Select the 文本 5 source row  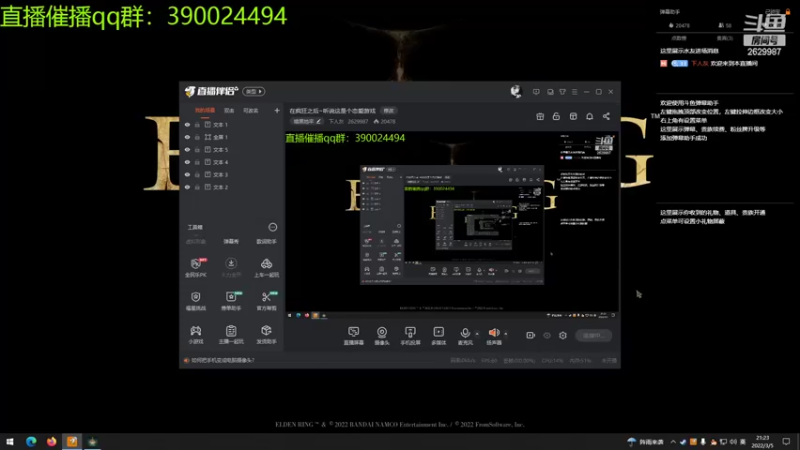[232, 149]
